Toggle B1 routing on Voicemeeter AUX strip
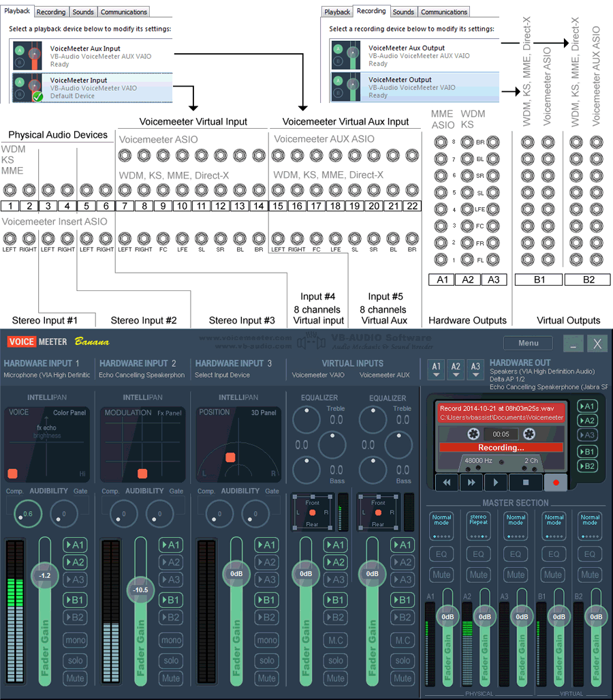 tap(403, 600)
